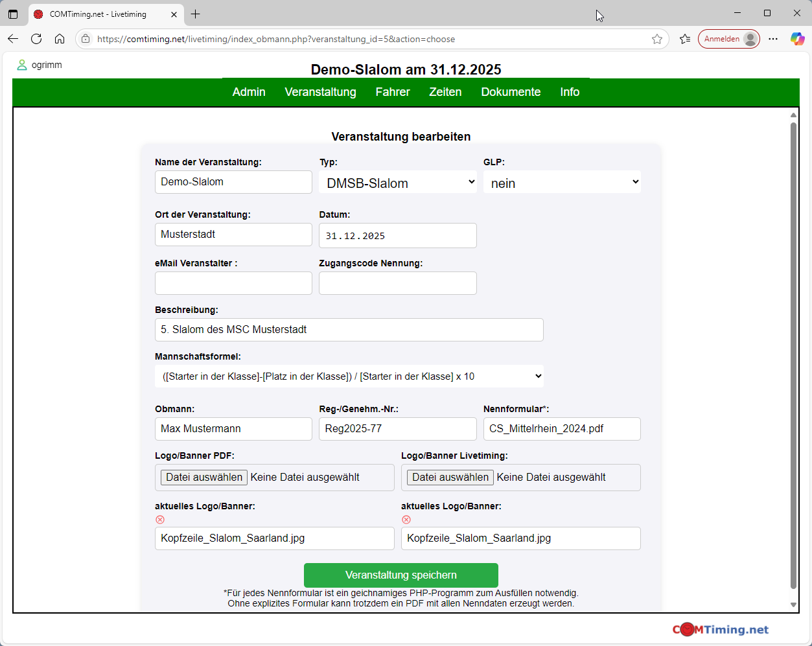Open a new browser tab
The width and height of the screenshot is (812, 646).
click(196, 14)
